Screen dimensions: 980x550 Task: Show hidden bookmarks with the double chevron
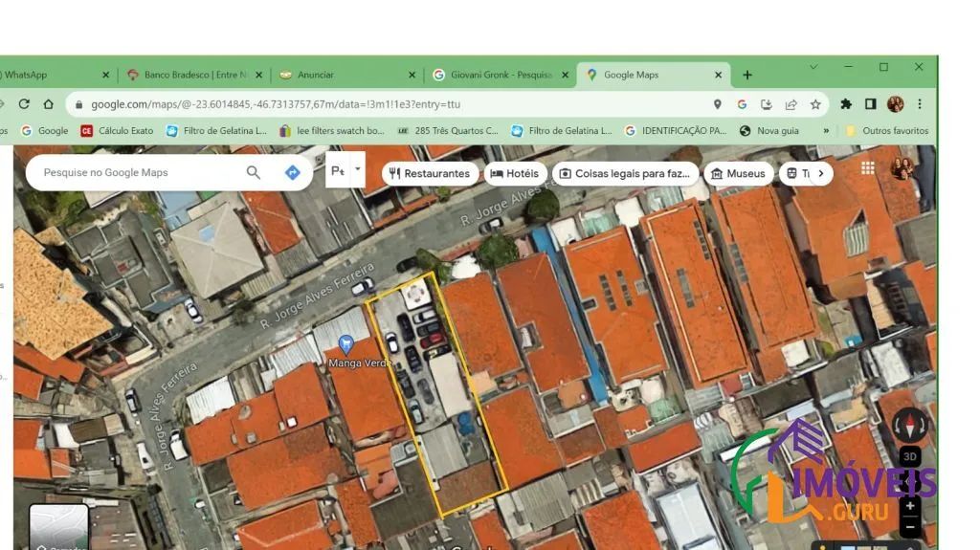(826, 131)
